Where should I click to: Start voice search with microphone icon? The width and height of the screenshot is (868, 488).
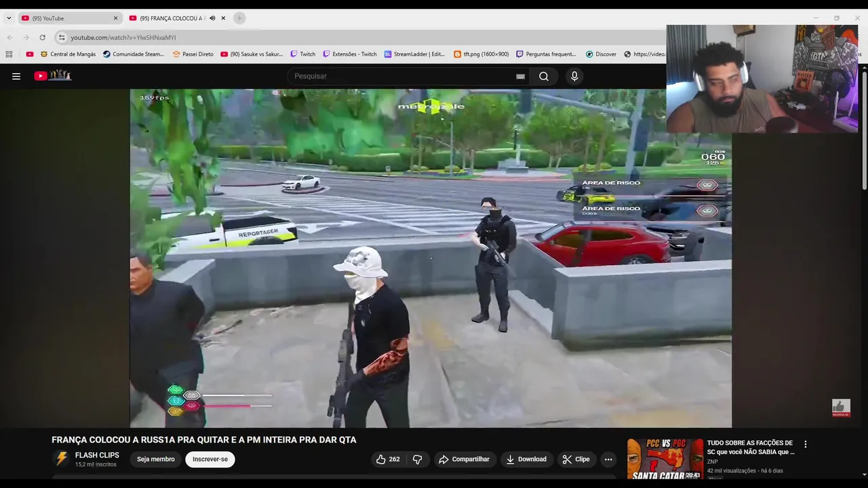pos(574,76)
